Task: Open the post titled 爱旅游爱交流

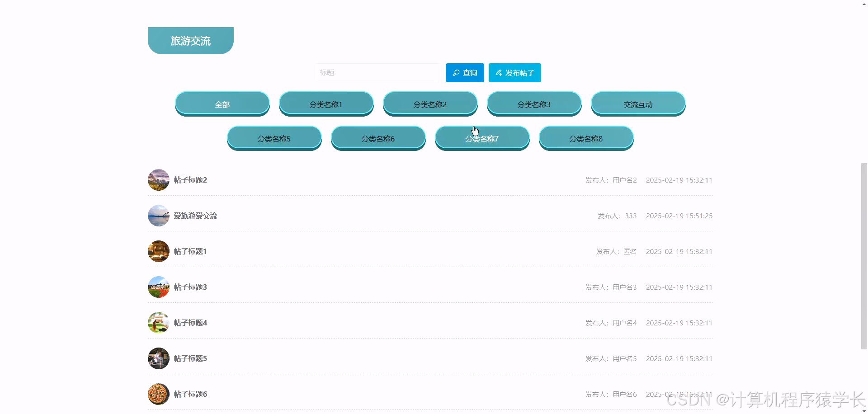Action: (195, 216)
